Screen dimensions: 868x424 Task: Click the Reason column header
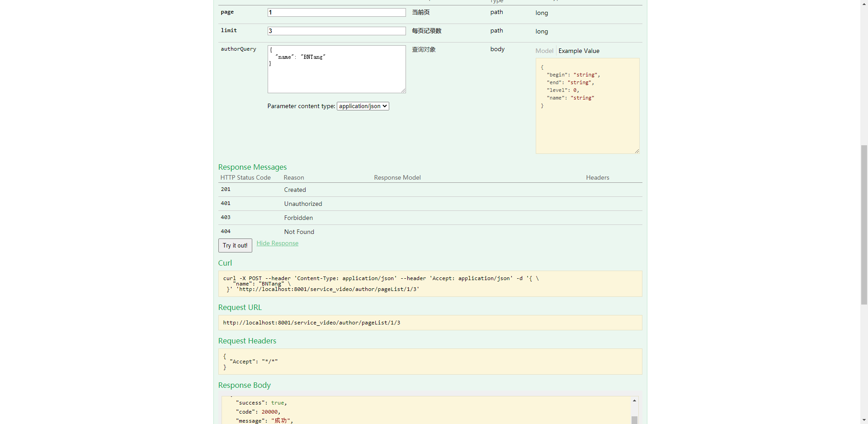(x=293, y=177)
